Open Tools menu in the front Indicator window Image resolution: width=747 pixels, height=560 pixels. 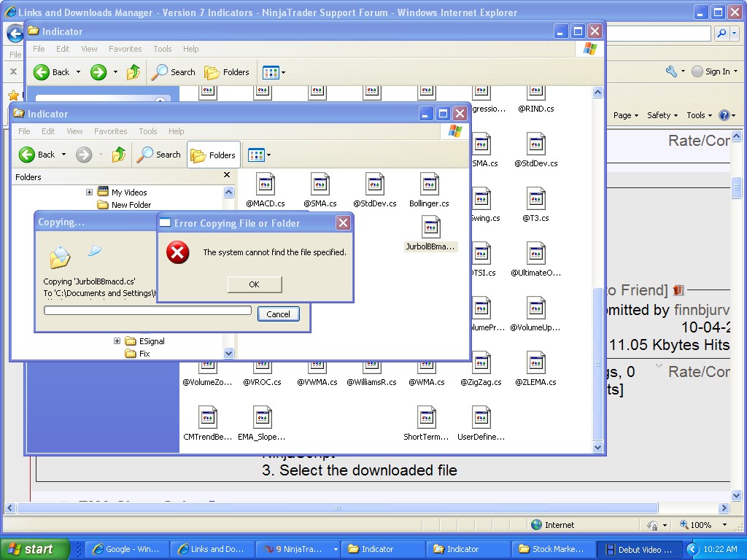[147, 131]
